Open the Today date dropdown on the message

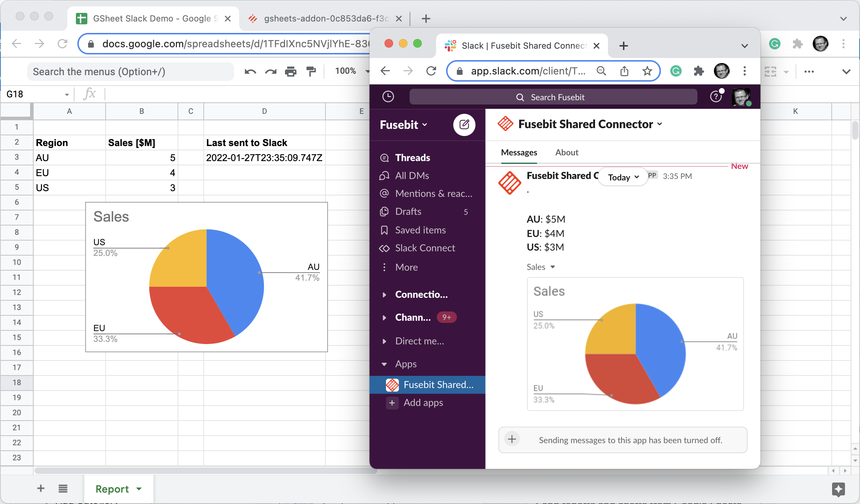[622, 177]
